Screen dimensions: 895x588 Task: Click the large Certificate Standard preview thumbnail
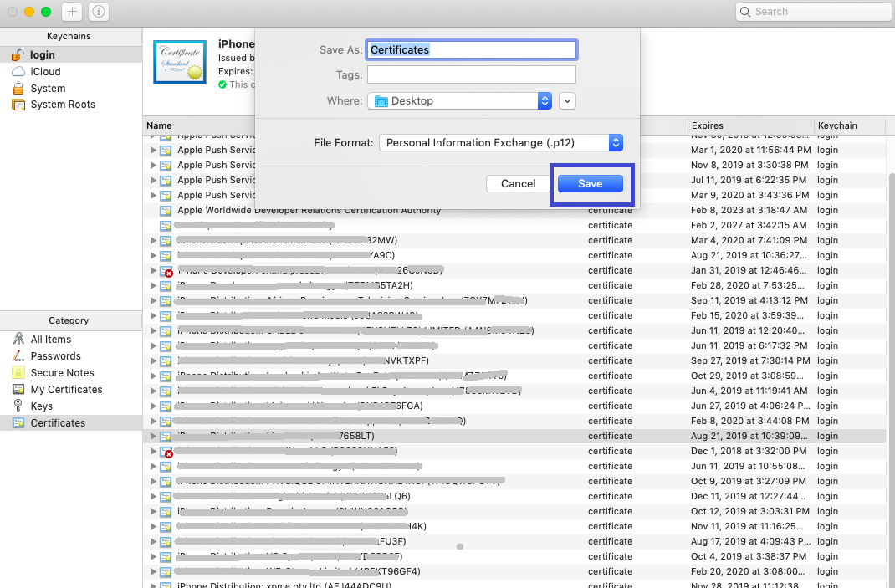[180, 62]
